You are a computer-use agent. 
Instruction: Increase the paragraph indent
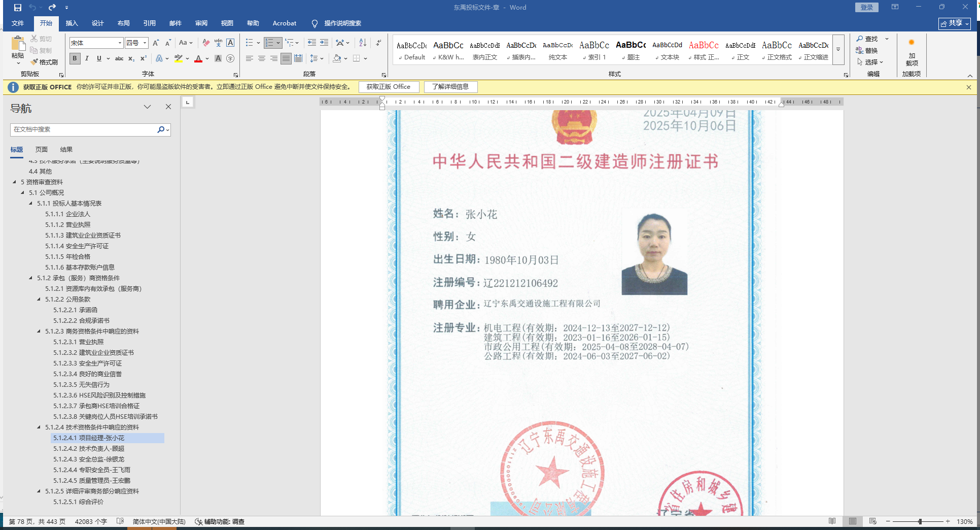(x=324, y=43)
